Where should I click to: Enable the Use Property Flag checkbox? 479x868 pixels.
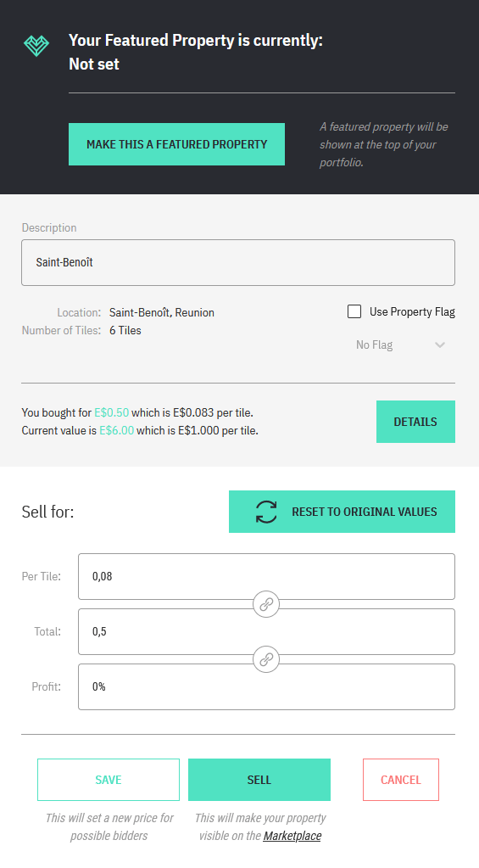point(354,311)
